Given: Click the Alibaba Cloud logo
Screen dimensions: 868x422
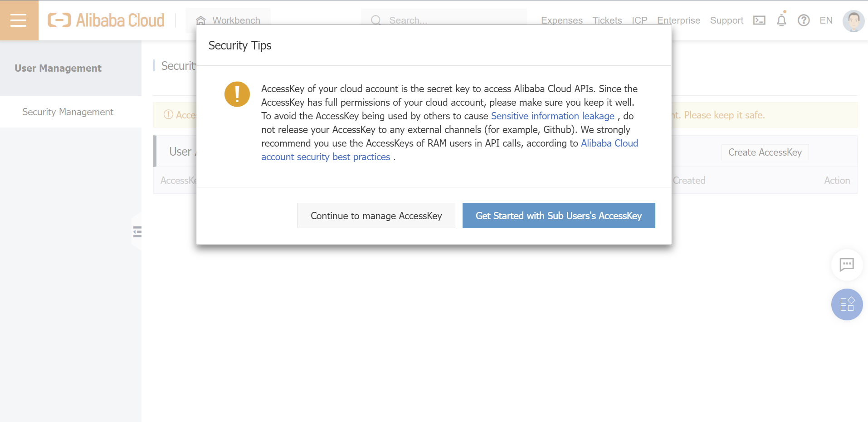Looking at the screenshot, I should [x=106, y=20].
